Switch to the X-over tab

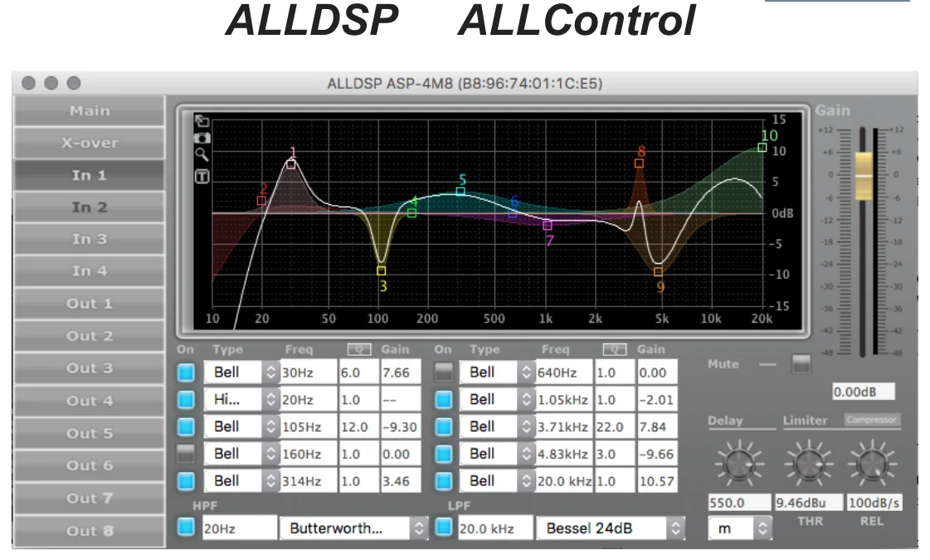(x=89, y=143)
